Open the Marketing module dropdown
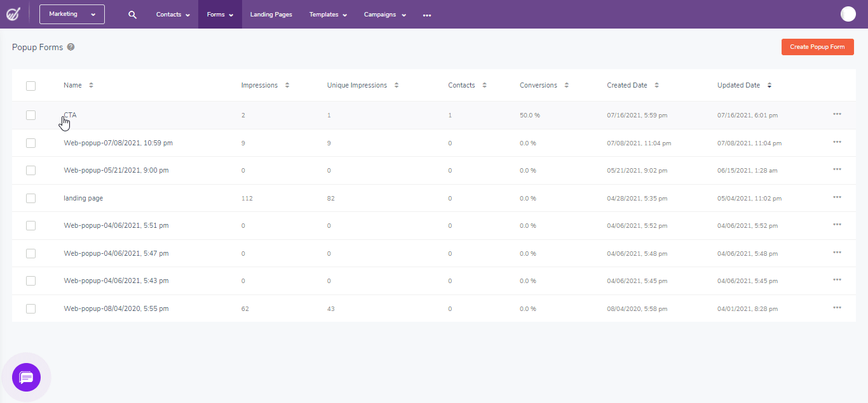868x403 pixels. click(x=72, y=14)
